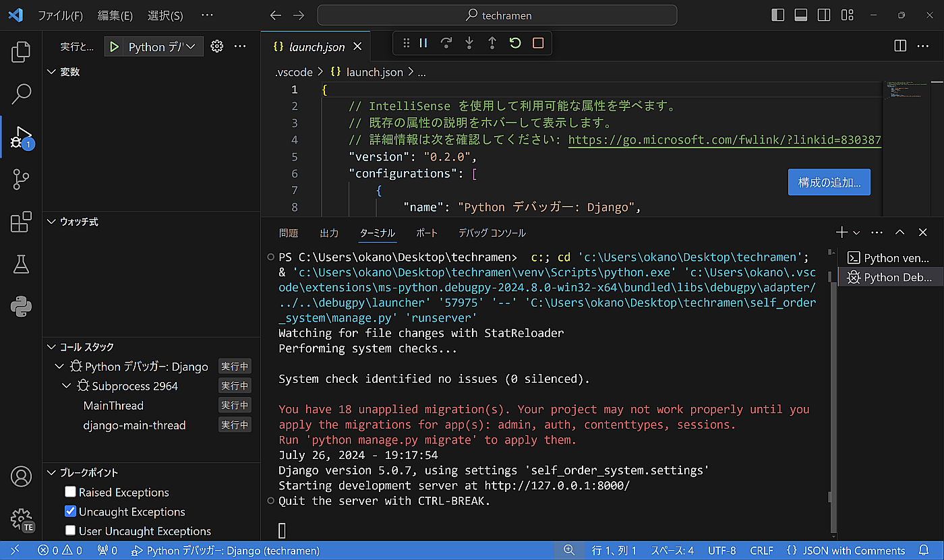Click errors and warnings count in status bar

[x=60, y=551]
